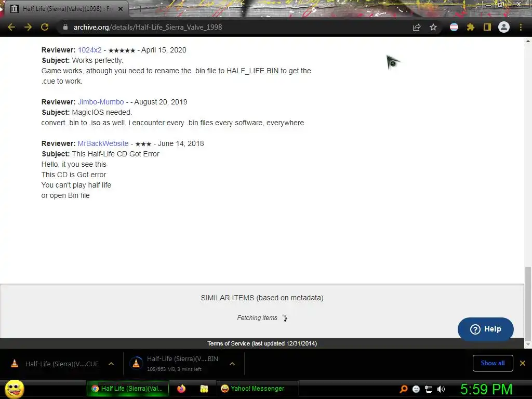Click date 'April 15, 2020'

[164, 50]
